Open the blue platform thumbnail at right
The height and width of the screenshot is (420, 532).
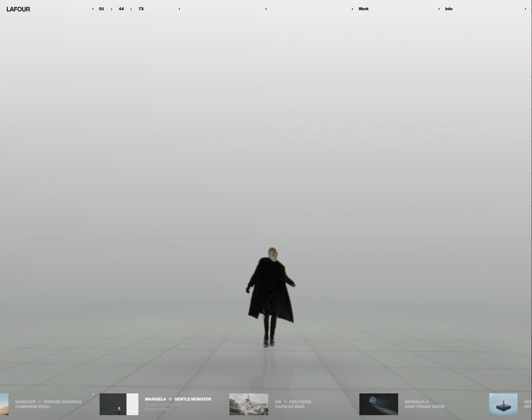(503, 404)
